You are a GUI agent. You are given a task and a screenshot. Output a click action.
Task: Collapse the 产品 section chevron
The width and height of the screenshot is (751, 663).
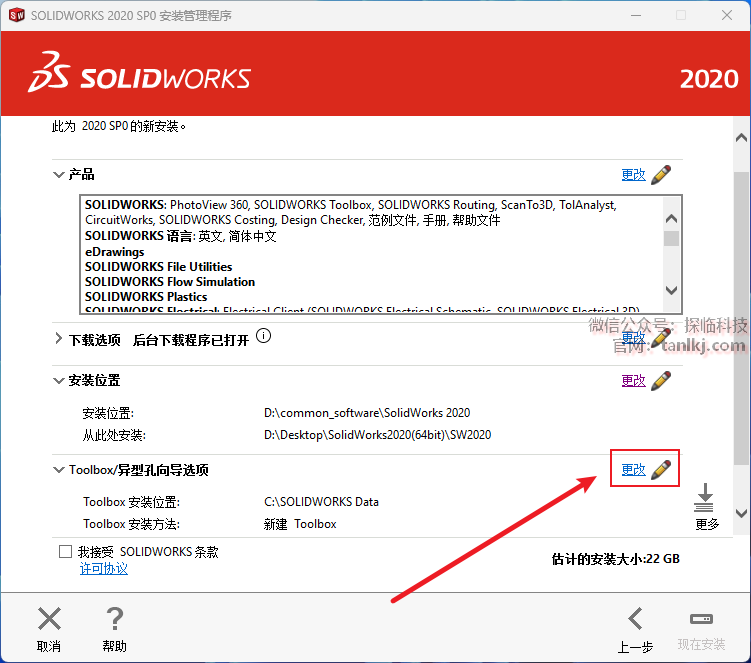pyautogui.click(x=58, y=175)
